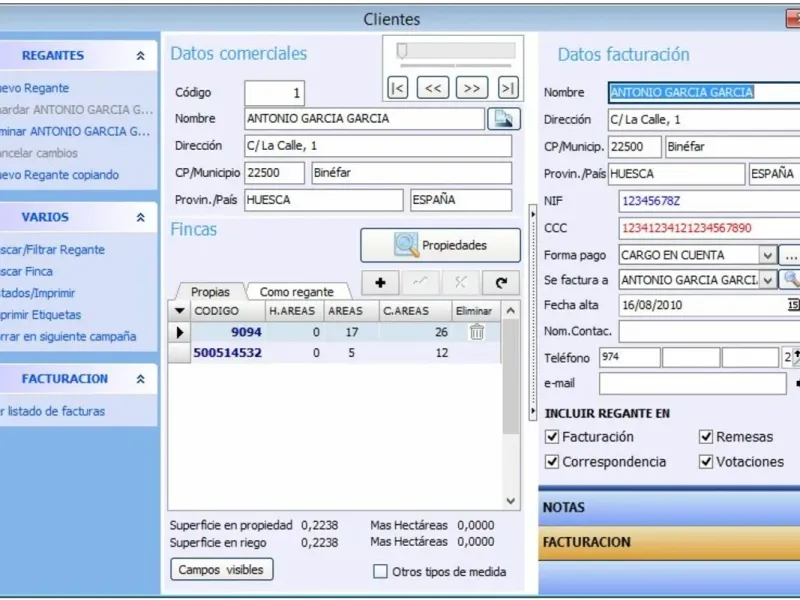The height and width of the screenshot is (600, 800).
Task: Sort by CODIGO column header
Action: coord(228,311)
